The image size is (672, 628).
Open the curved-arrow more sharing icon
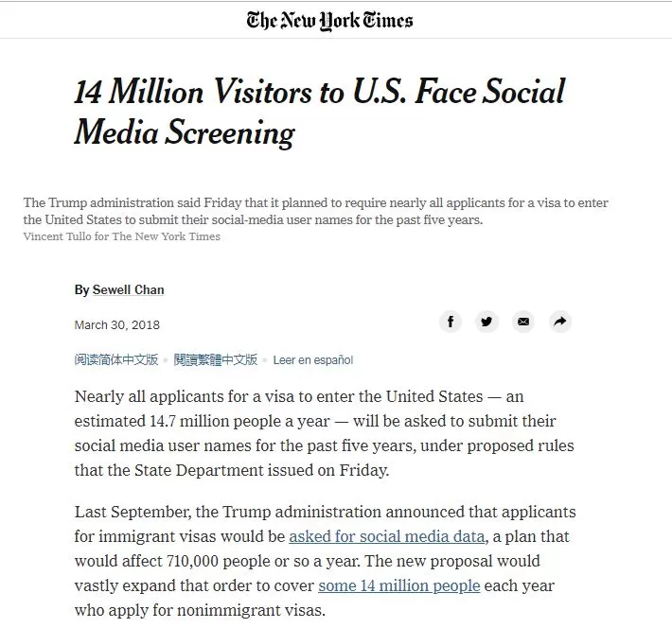pos(560,322)
